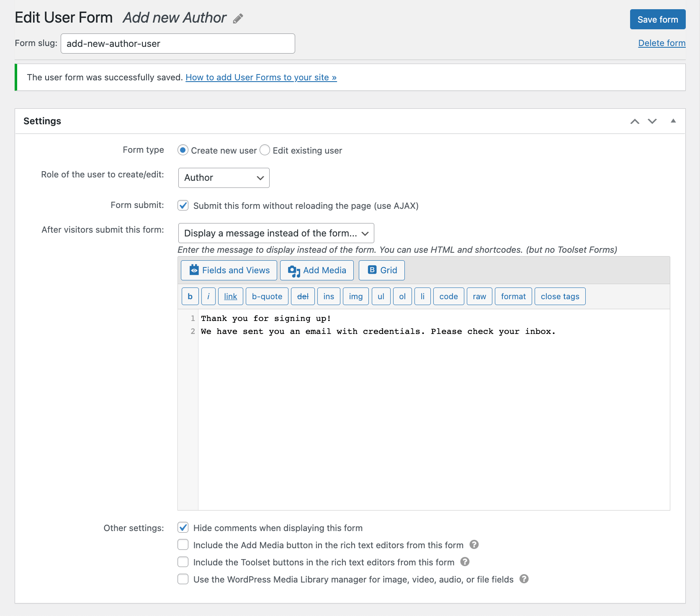Insert a link with the link button
Viewport: 700px width, 616px height.
point(231,296)
